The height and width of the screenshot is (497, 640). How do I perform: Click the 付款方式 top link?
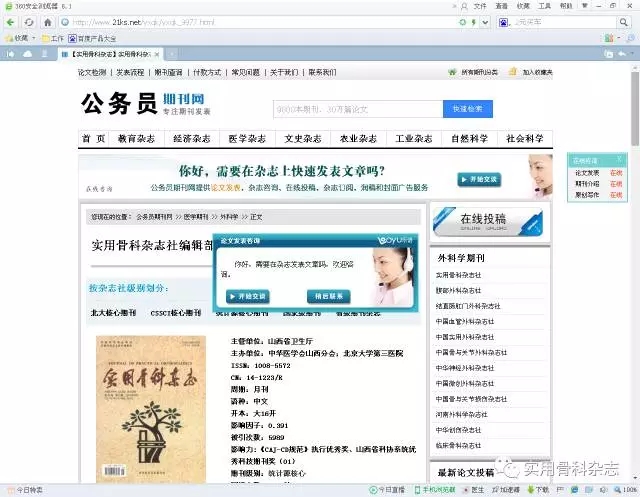(207, 72)
